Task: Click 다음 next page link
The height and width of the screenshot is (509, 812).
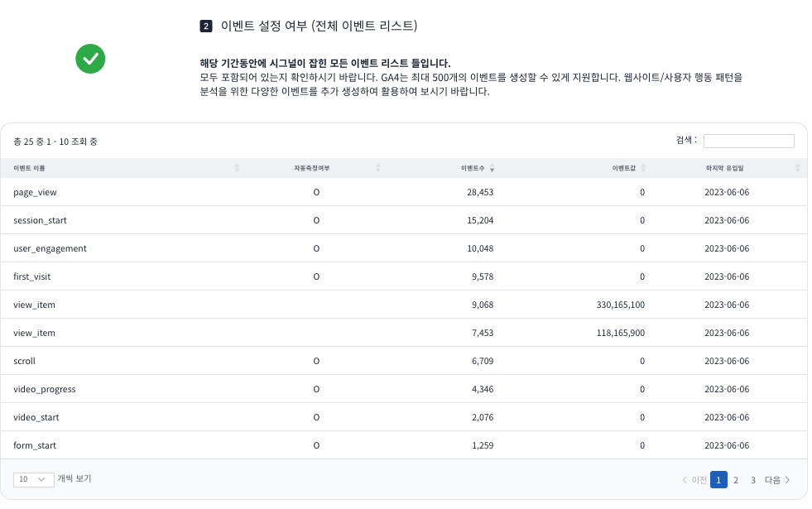Action: pyautogui.click(x=777, y=480)
